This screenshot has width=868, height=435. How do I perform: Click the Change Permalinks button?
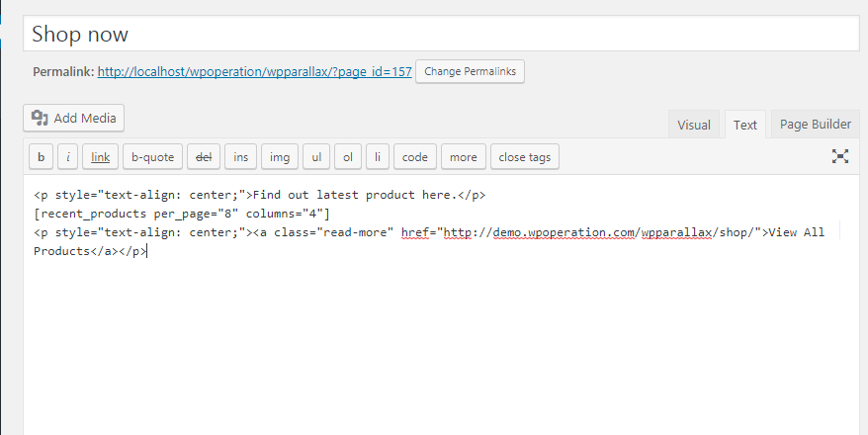[x=471, y=71]
